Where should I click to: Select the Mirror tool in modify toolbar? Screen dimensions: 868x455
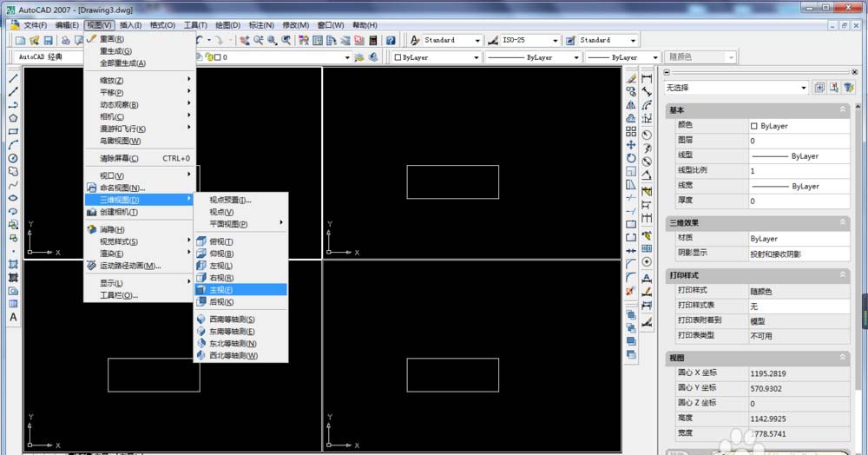631,105
